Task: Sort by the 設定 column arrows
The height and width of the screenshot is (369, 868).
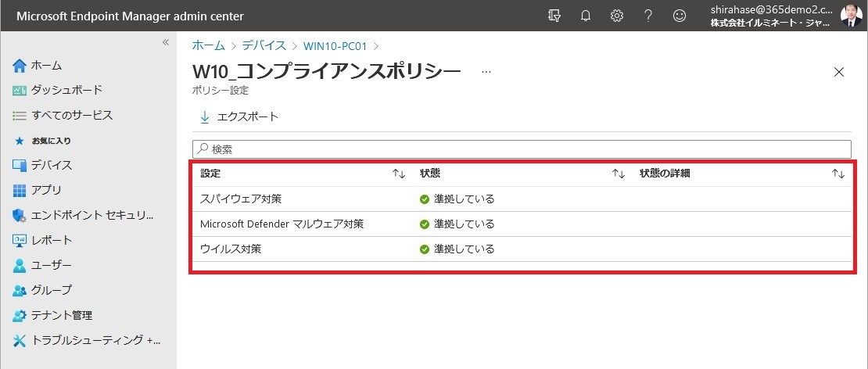Action: pyautogui.click(x=399, y=174)
